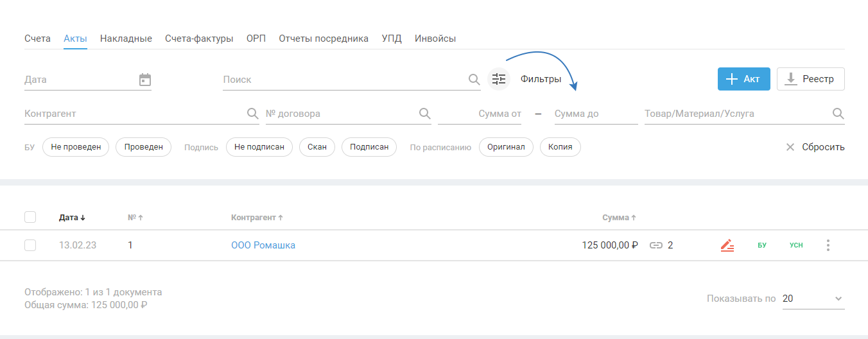
Task: Click magnifier icon in № договора field
Action: click(425, 114)
